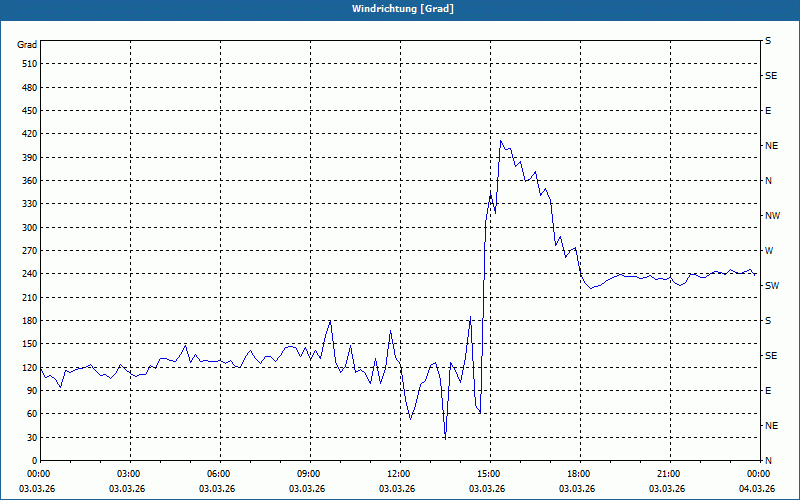Image resolution: width=800 pixels, height=500 pixels.
Task: Click the 240 y-axis value
Action: click(29, 274)
